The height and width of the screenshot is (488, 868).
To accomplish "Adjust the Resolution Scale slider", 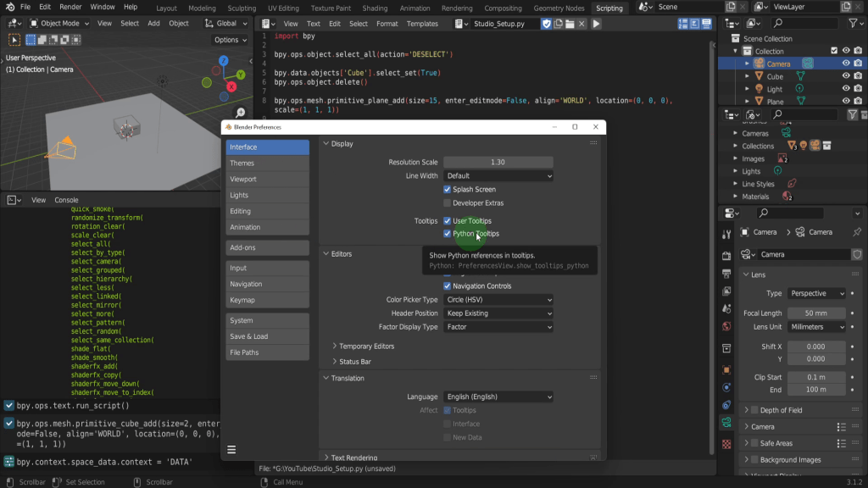I will point(498,162).
